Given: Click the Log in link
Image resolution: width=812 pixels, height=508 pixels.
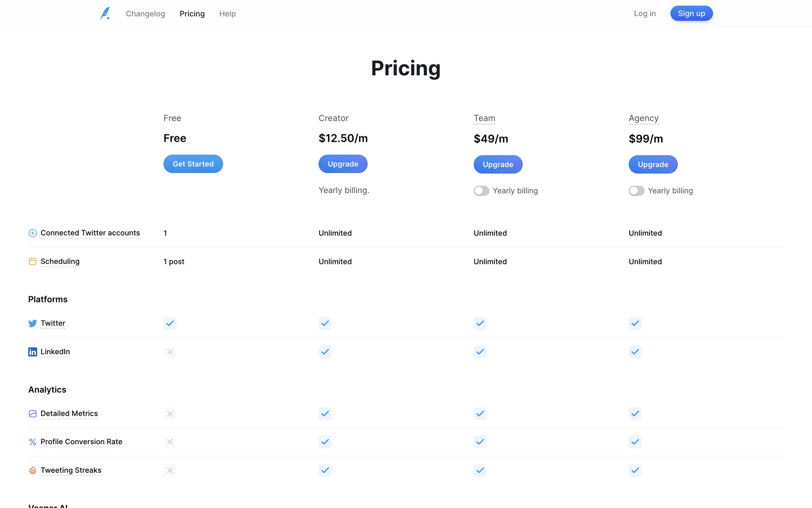Looking at the screenshot, I should [x=645, y=14].
